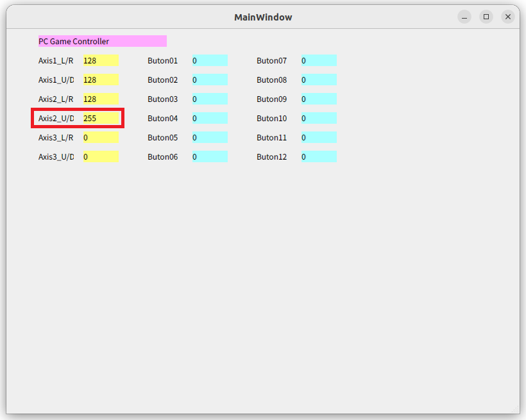Click the Buton10 field showing 0

tap(318, 118)
